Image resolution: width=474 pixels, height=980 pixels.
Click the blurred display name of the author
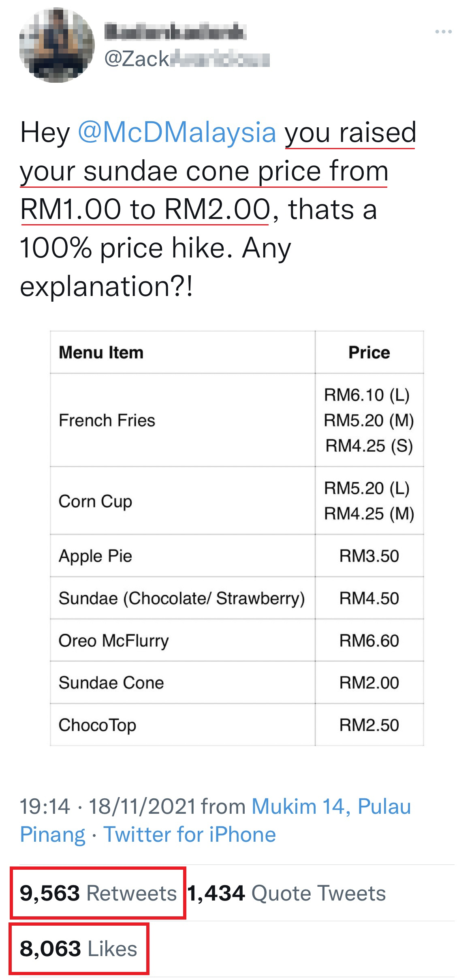click(175, 32)
